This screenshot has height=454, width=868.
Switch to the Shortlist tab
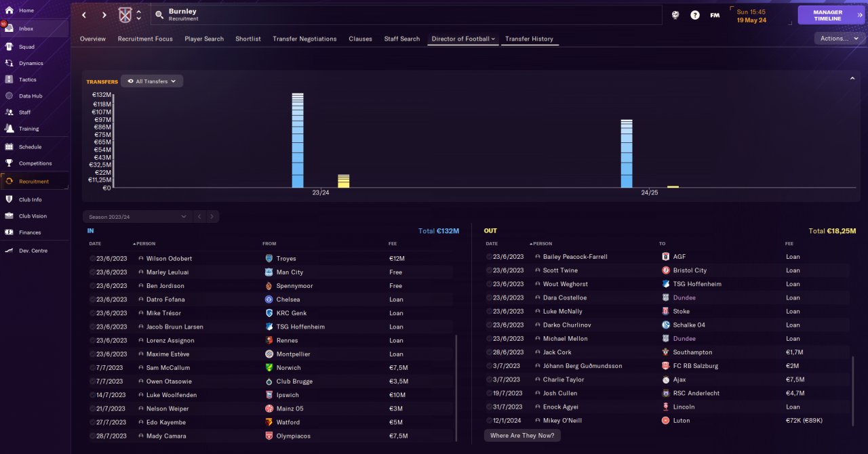click(248, 39)
